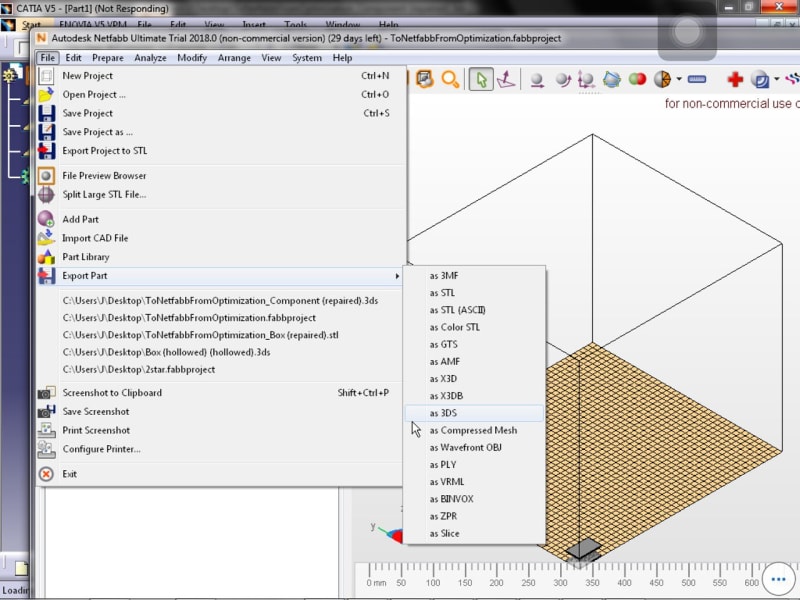Choose as BINVOX export format

coord(474,499)
